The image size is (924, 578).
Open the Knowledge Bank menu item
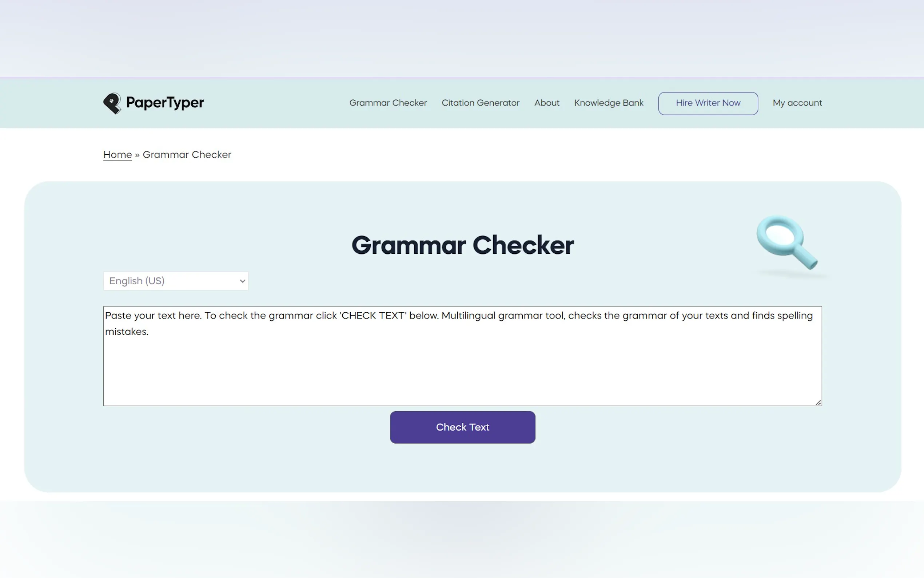[609, 103]
